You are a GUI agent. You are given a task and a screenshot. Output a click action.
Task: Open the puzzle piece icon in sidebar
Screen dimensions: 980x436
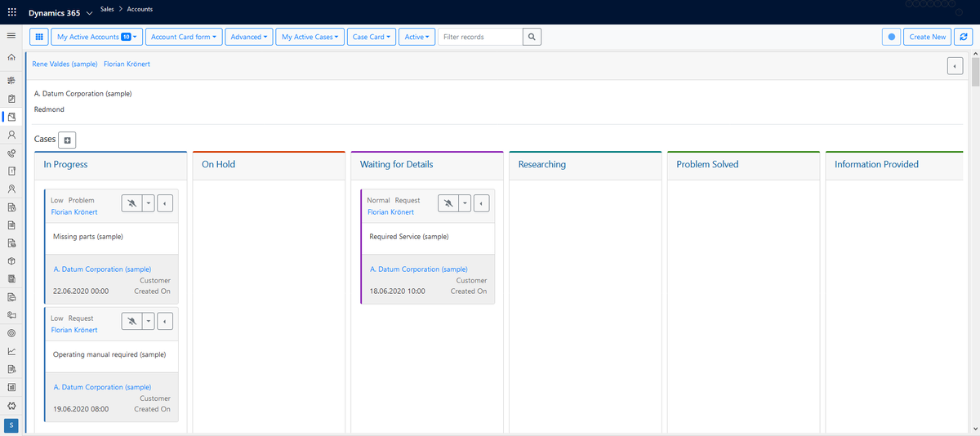11,405
